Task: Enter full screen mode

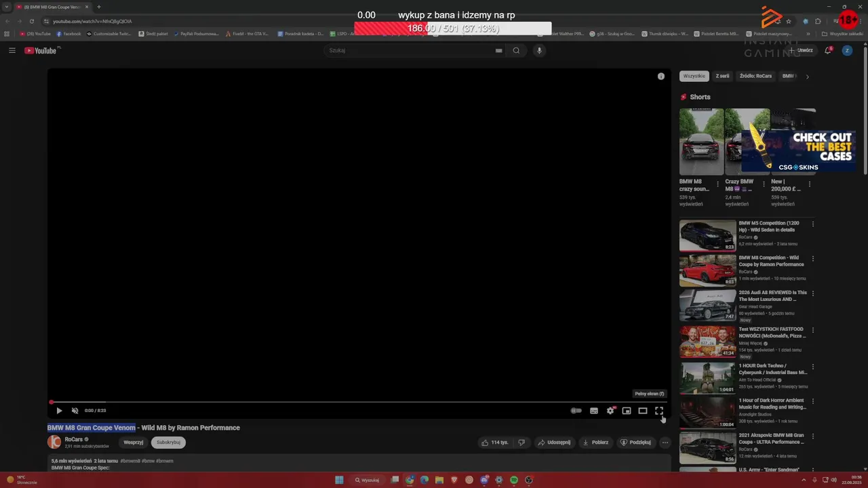Action: pyautogui.click(x=659, y=411)
